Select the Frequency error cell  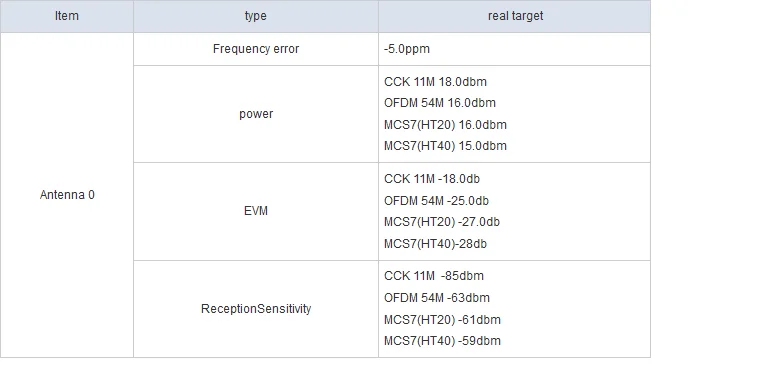[x=256, y=49]
